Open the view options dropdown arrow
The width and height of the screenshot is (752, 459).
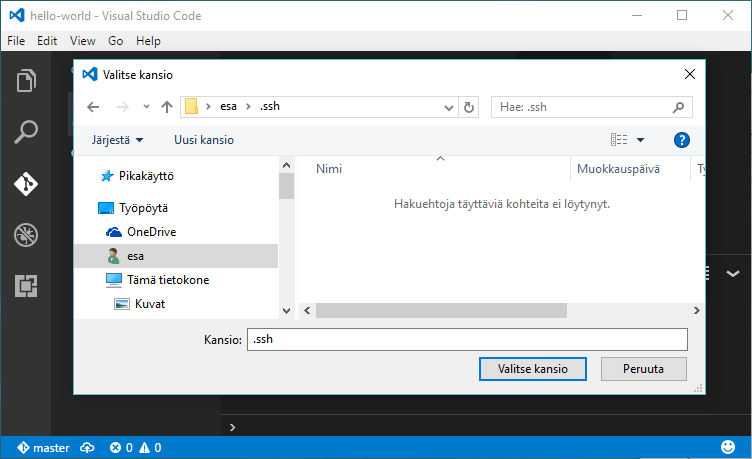pyautogui.click(x=640, y=140)
